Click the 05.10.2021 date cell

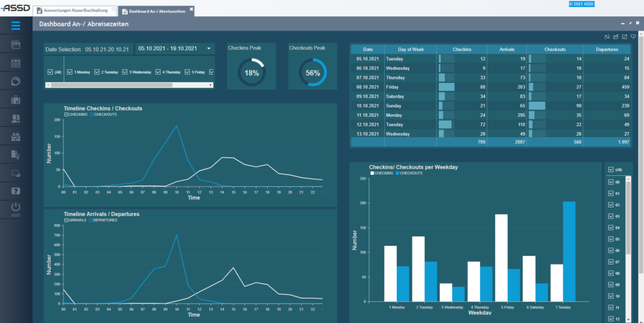click(x=367, y=58)
